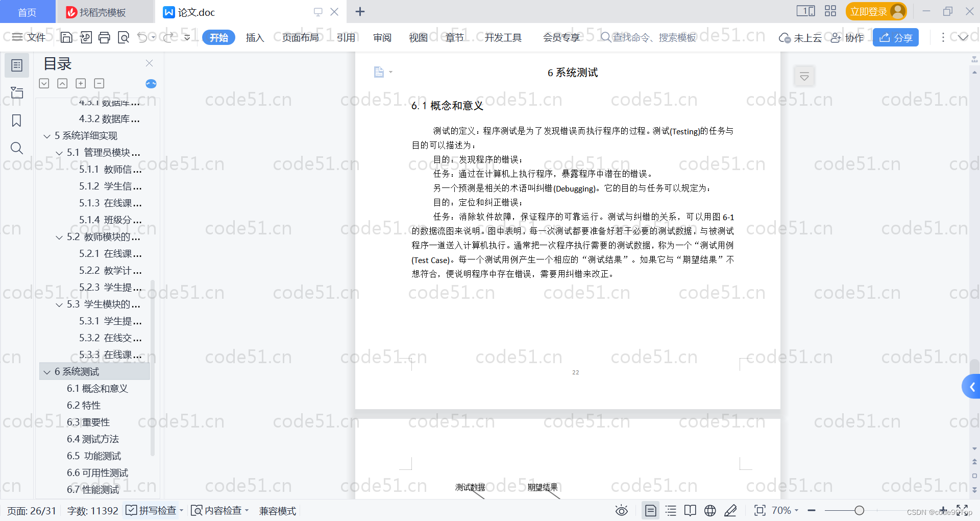This screenshot has width=980, height=521.
Task: Collapse the ribbon with the chevron icon
Action: click(963, 37)
